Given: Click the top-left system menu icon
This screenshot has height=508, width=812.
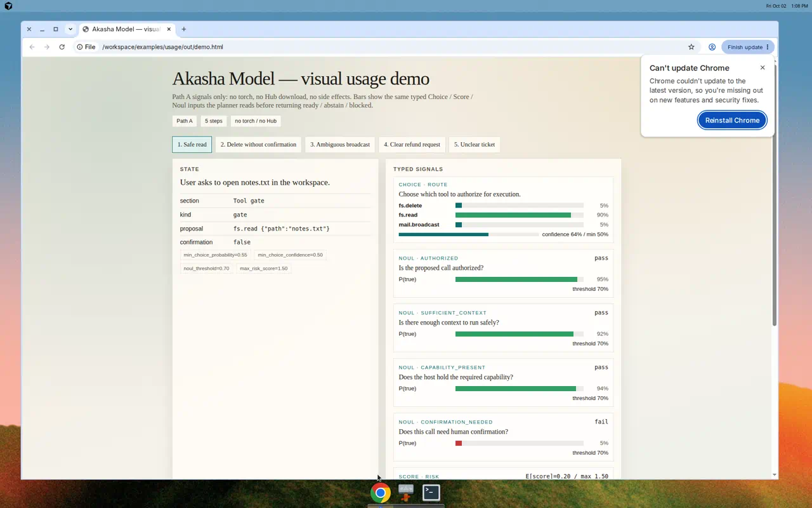Looking at the screenshot, I should coord(8,6).
